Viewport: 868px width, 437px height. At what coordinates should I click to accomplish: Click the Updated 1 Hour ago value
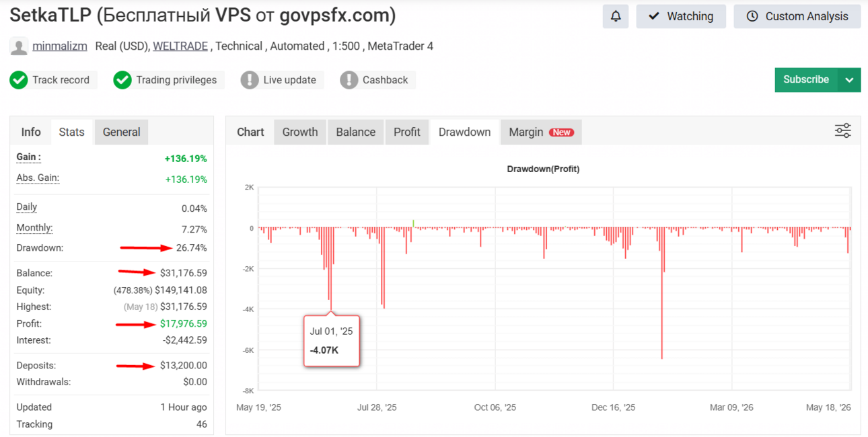pyautogui.click(x=184, y=407)
